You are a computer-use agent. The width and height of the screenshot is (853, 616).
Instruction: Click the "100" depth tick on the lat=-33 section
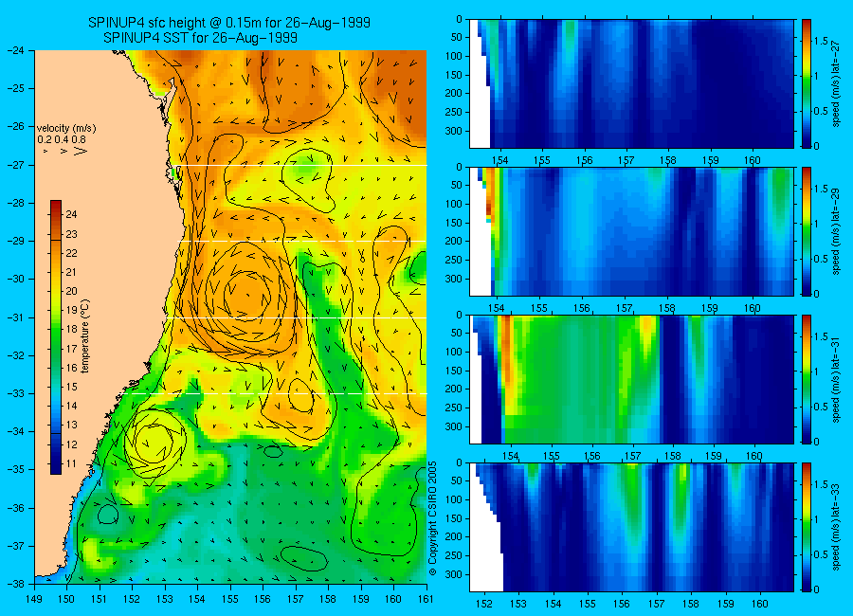tap(453, 499)
